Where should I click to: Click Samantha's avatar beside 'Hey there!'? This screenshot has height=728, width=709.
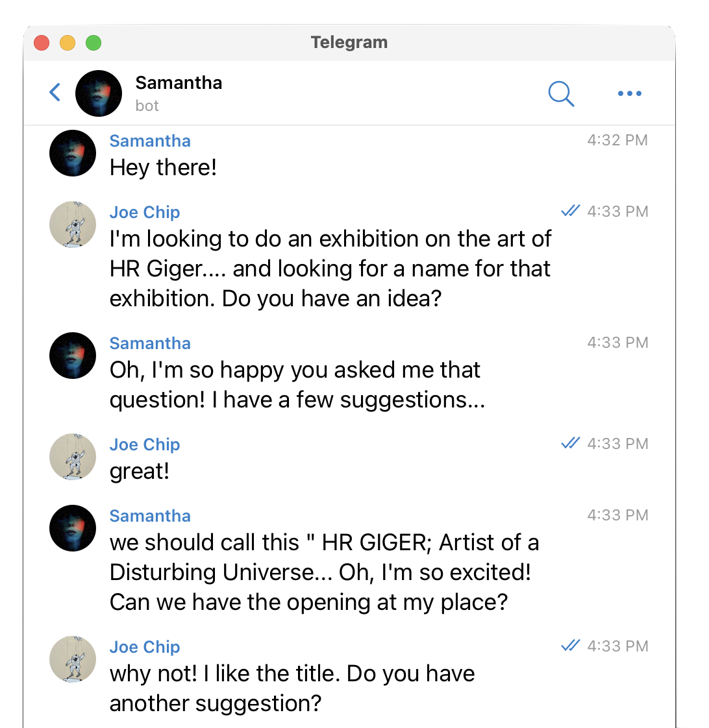point(73,152)
